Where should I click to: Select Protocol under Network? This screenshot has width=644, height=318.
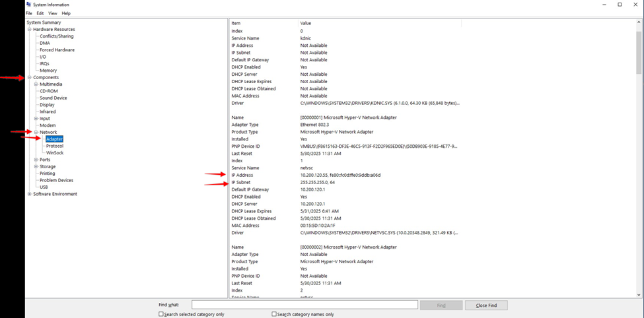point(55,146)
